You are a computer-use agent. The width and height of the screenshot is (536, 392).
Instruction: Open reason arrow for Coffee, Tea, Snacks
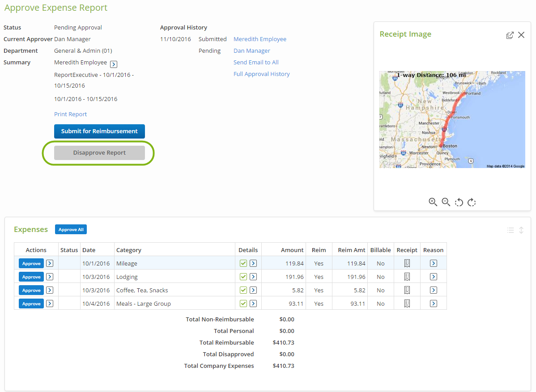(x=434, y=290)
